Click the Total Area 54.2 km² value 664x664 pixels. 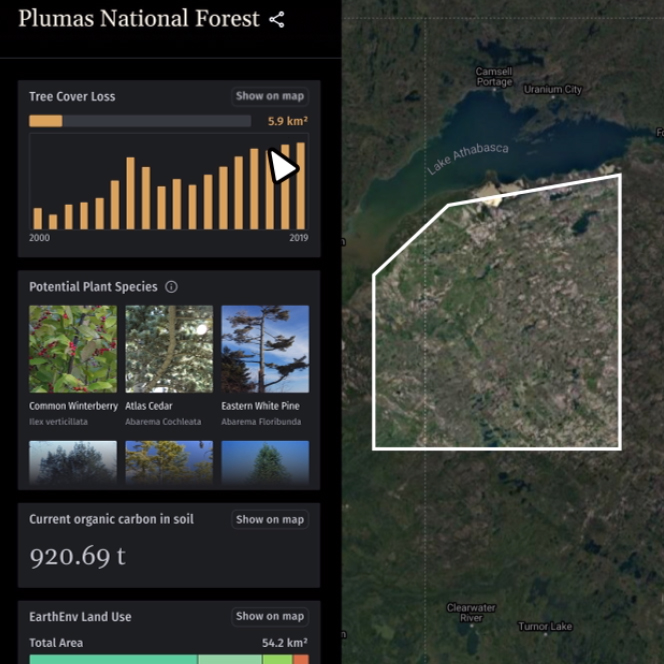(285, 643)
